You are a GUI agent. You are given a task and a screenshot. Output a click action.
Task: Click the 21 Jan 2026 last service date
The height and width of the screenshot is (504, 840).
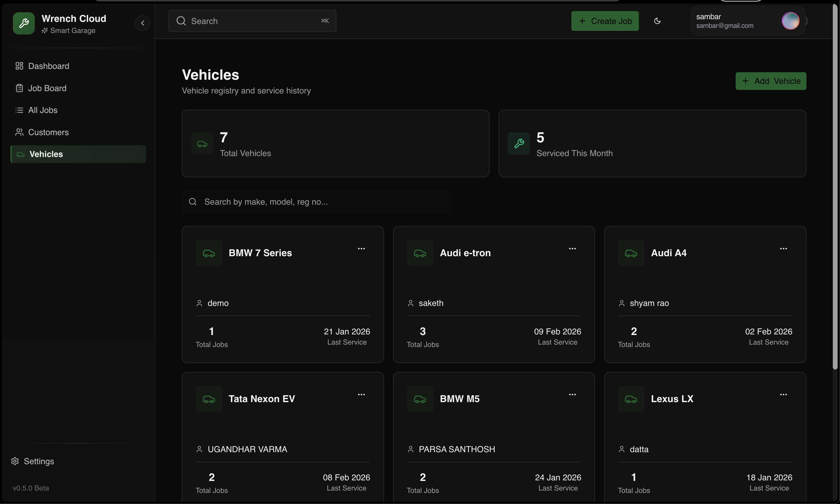click(x=347, y=331)
